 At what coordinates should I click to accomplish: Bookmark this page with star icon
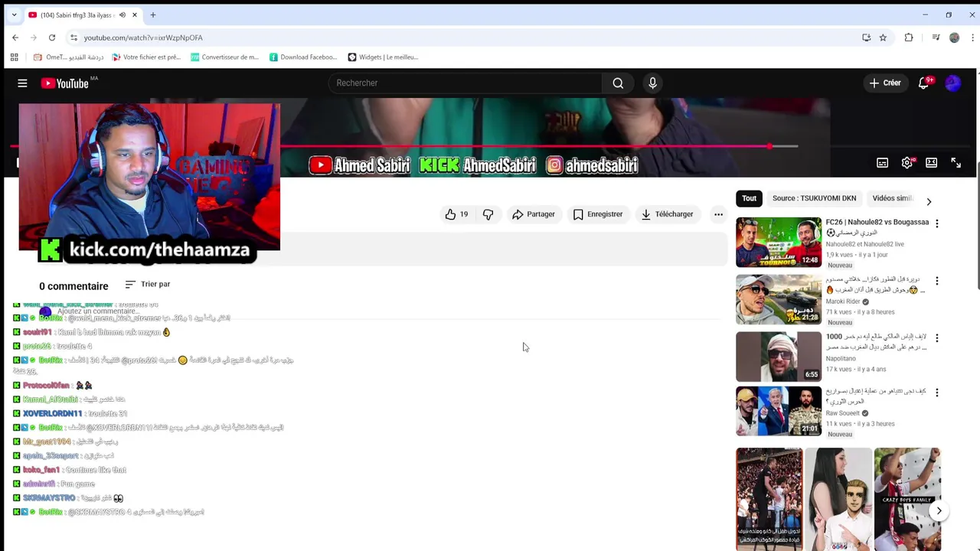[x=883, y=37]
